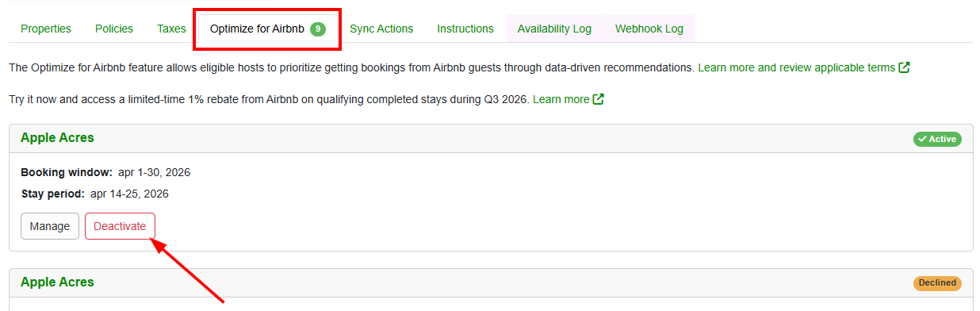This screenshot has height=311, width=980.
Task: Deactivate the active Apple Acres offer
Action: (120, 226)
